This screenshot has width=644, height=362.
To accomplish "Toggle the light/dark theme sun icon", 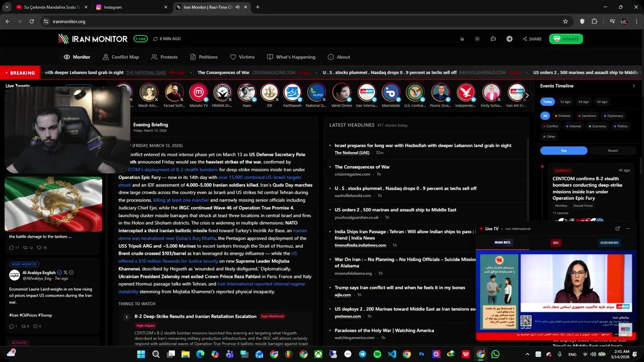I will click(477, 39).
